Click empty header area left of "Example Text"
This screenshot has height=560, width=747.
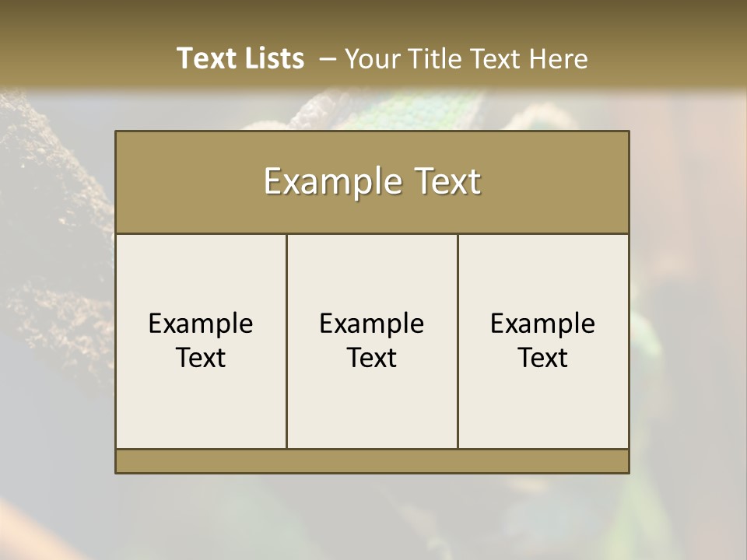coord(179,181)
